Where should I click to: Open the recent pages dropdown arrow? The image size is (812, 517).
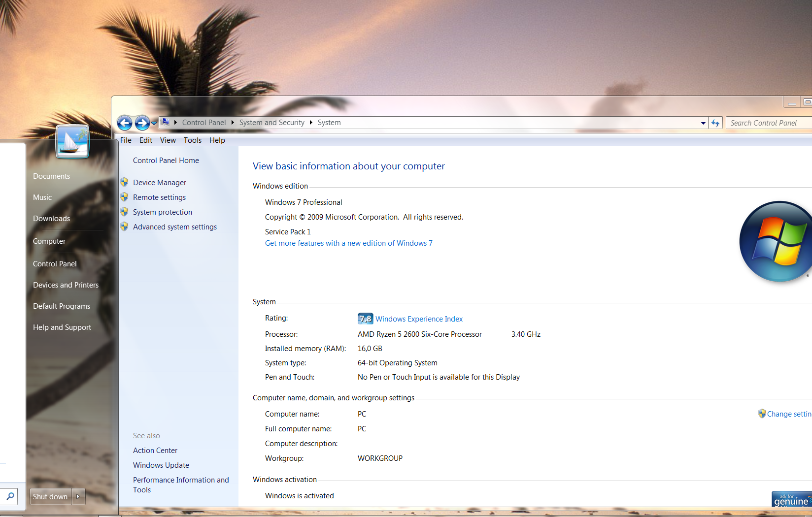tap(154, 123)
